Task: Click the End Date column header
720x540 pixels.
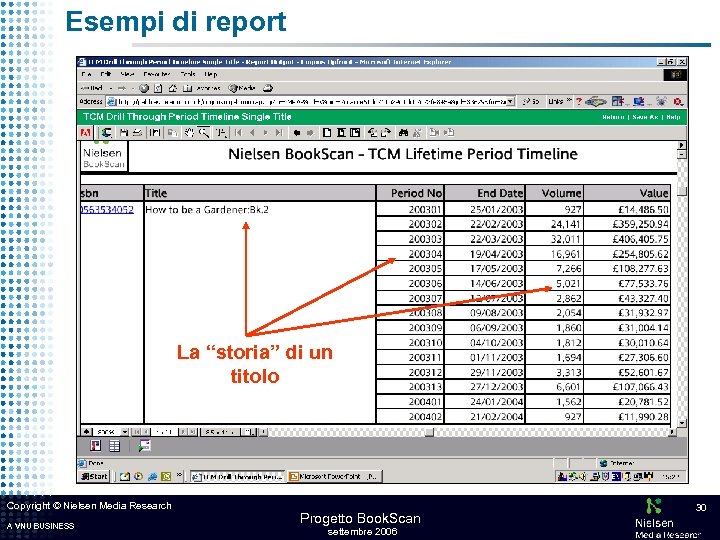Action: point(485,193)
